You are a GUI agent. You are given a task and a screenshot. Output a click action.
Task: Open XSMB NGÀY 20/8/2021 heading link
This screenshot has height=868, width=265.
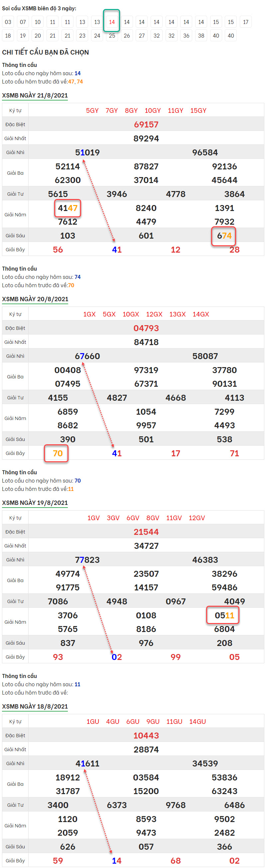coord(35,299)
